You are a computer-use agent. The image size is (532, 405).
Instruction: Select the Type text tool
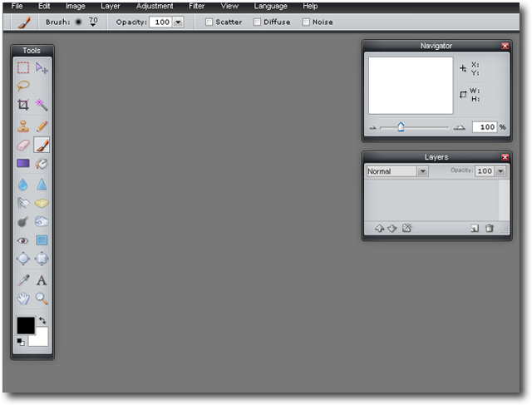[42, 280]
